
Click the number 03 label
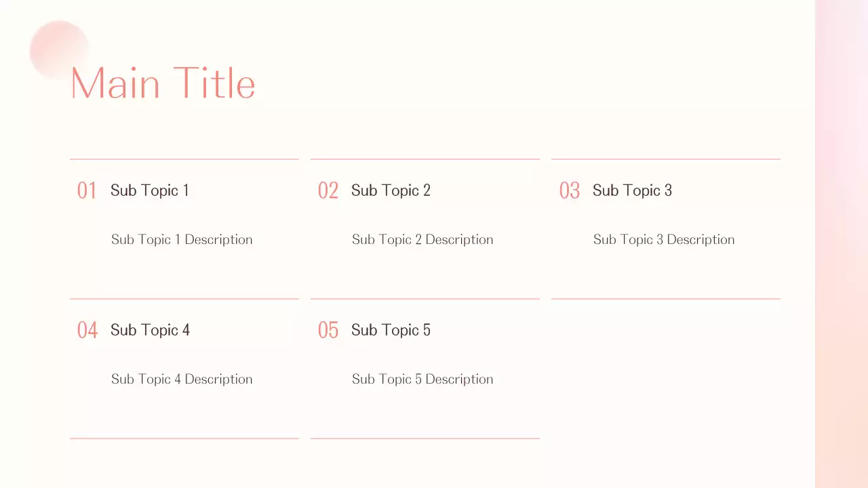coord(569,191)
